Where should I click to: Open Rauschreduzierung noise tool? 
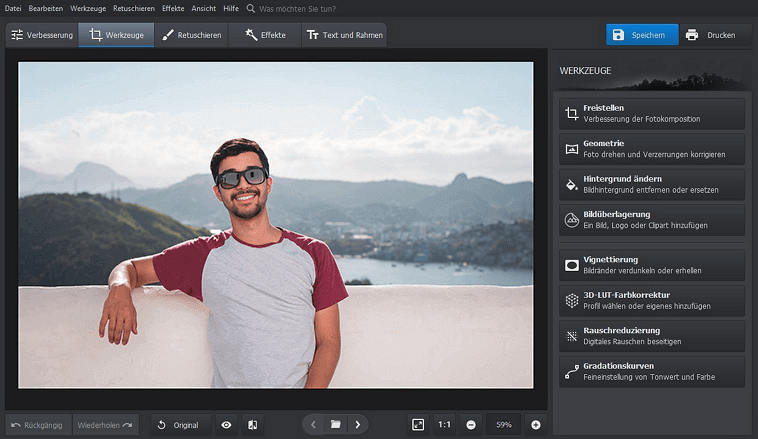651,336
